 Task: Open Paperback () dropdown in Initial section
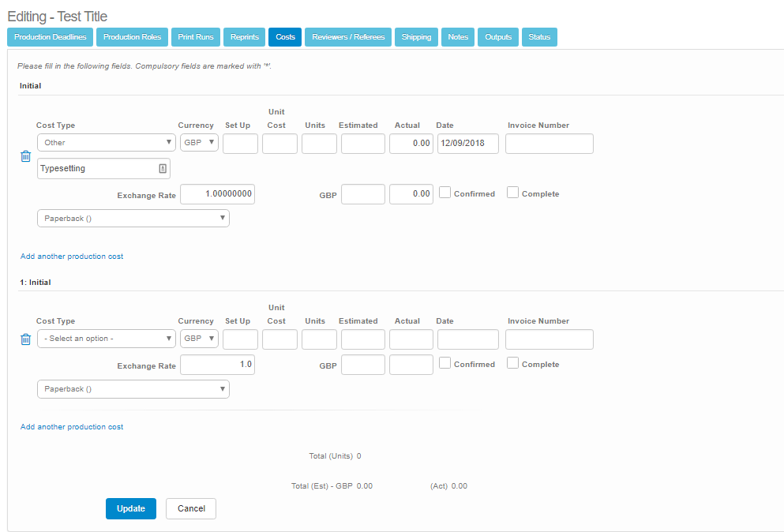click(x=133, y=219)
